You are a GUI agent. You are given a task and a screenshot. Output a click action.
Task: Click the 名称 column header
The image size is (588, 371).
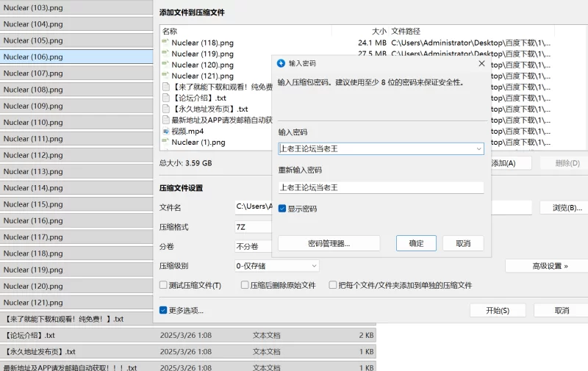click(171, 32)
